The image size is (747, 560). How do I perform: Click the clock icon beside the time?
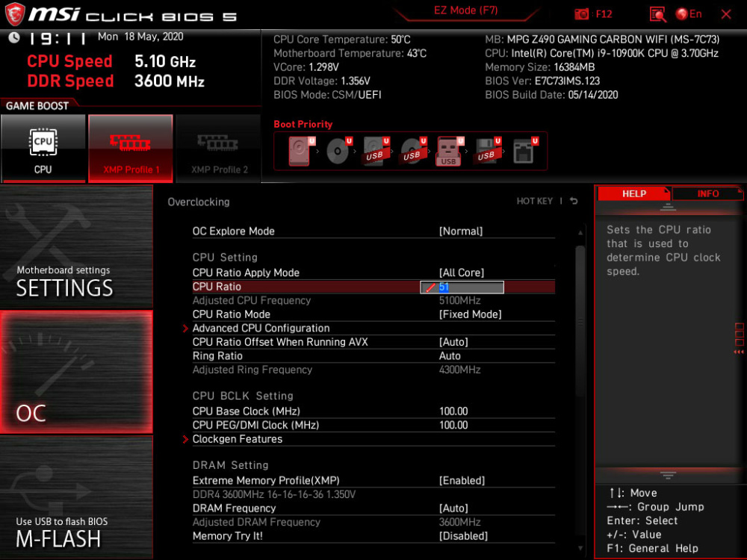coord(14,37)
